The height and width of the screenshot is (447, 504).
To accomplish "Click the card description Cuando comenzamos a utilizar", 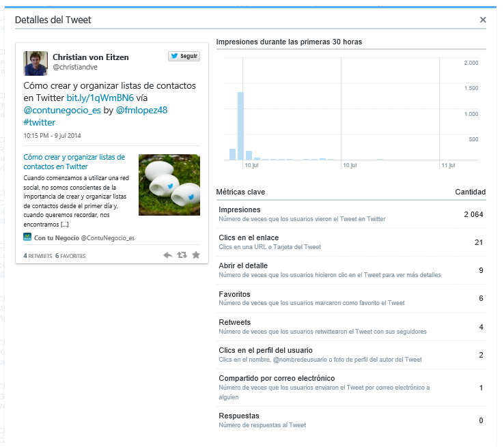I will coord(76,201).
